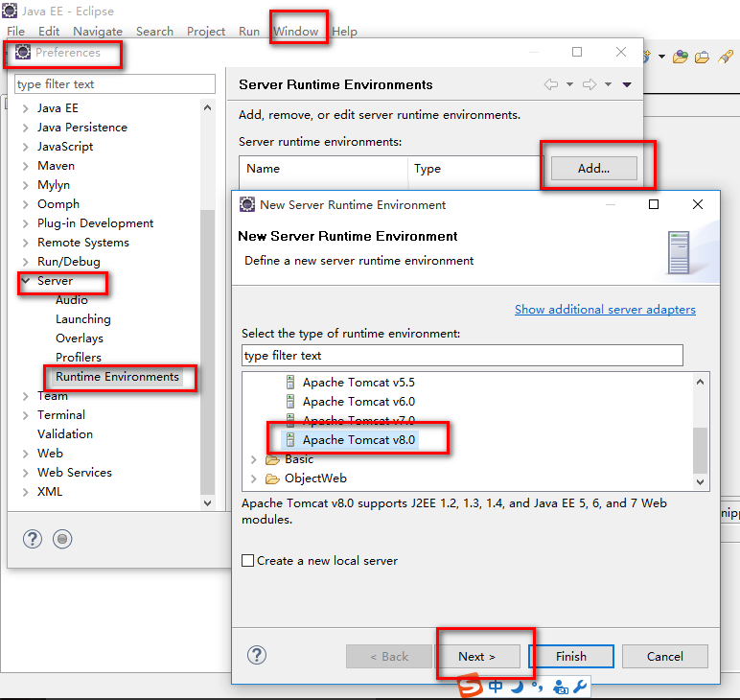
Task: Open the Back history dropdown arrow
Action: (x=569, y=84)
